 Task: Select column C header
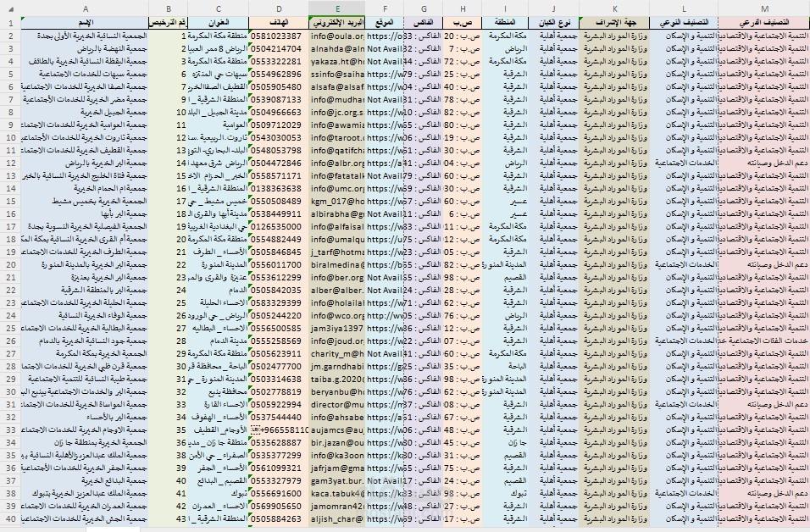tap(218, 8)
